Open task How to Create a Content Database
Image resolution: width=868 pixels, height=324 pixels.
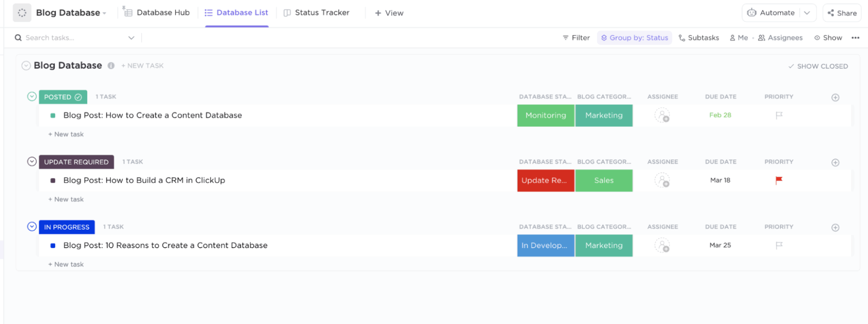point(152,115)
